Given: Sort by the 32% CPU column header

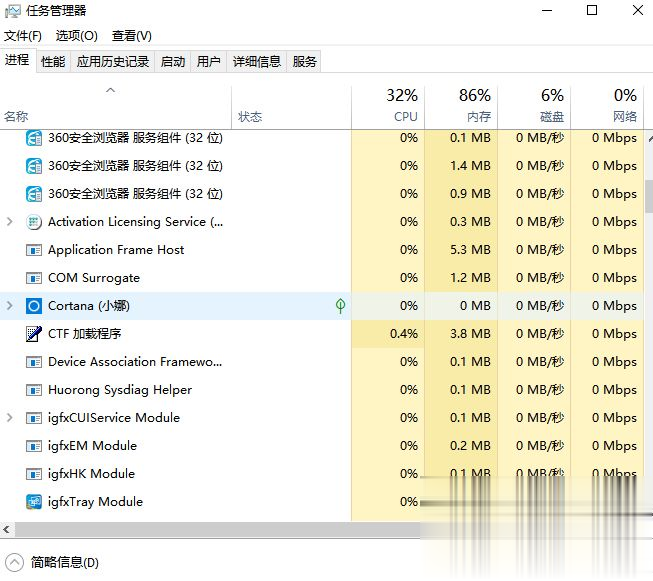Looking at the screenshot, I should [388, 108].
